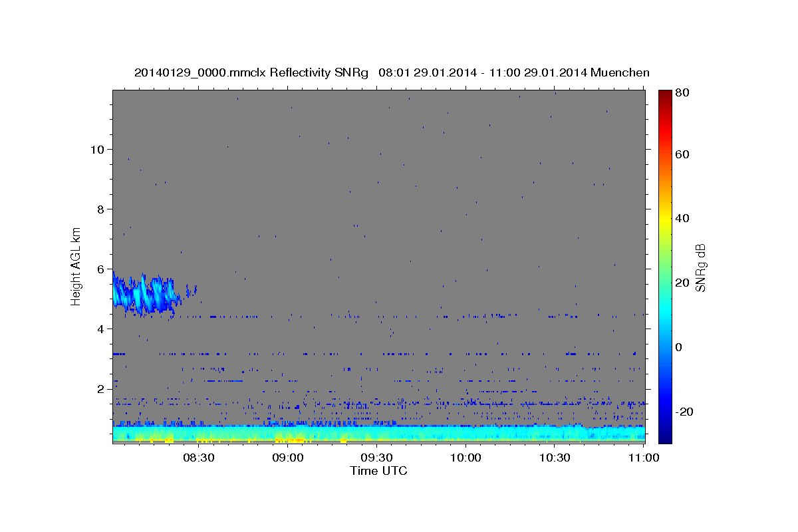Click the 10:30 time tick label
This screenshot has width=798, height=532.
(x=555, y=458)
